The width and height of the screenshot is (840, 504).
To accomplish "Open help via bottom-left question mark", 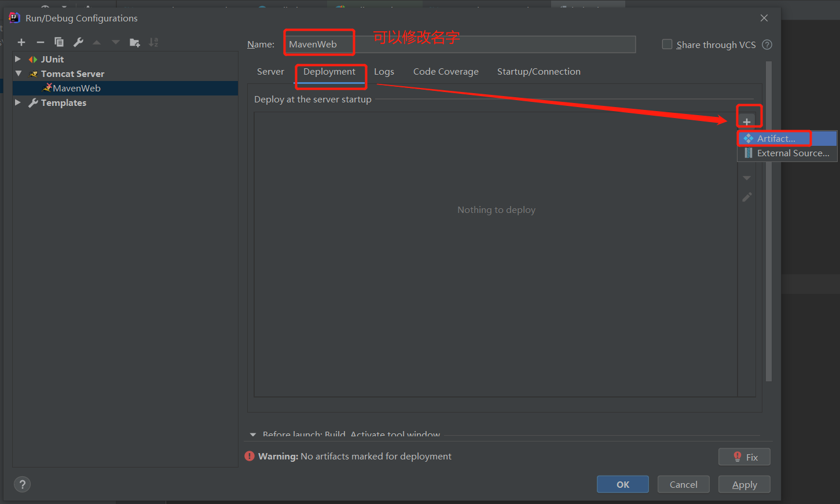I will pos(22,484).
